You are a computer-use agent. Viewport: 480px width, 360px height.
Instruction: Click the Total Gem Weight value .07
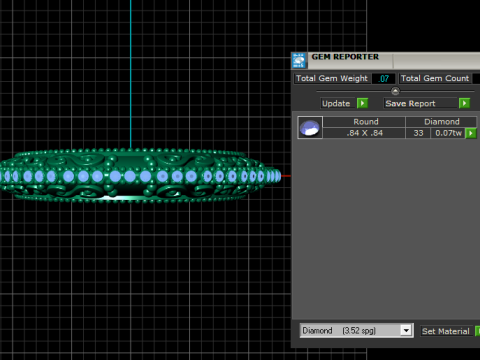pos(384,79)
